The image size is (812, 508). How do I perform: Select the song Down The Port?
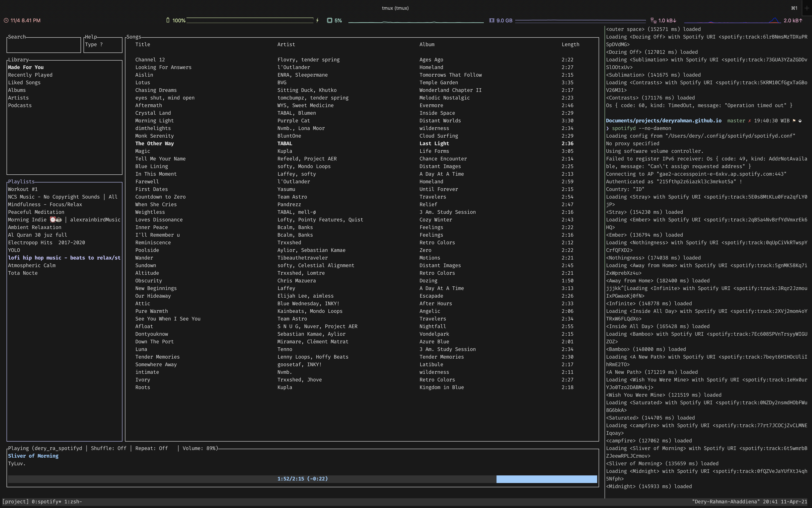pyautogui.click(x=154, y=342)
